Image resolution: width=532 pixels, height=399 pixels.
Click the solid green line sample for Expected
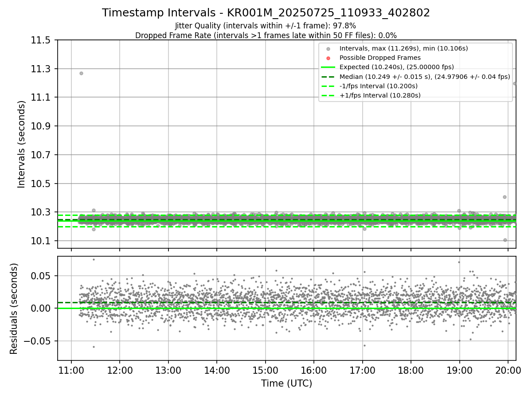[x=328, y=67]
